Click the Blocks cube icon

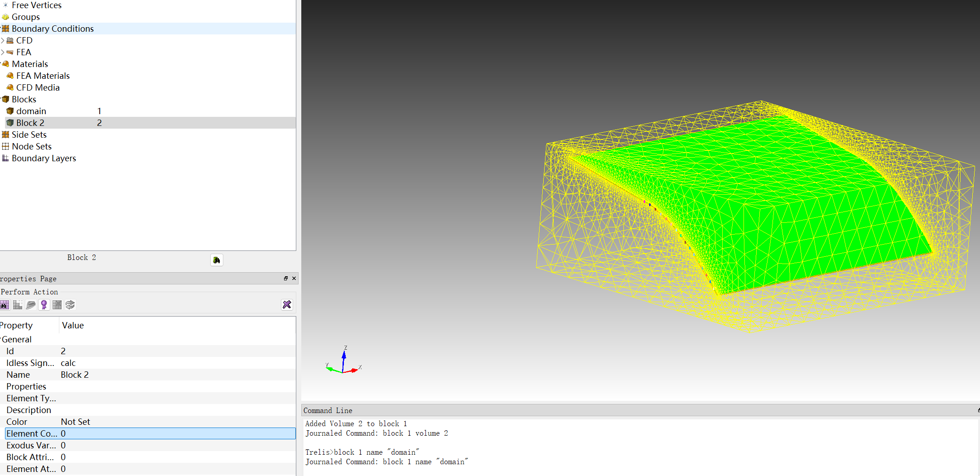tap(5, 99)
